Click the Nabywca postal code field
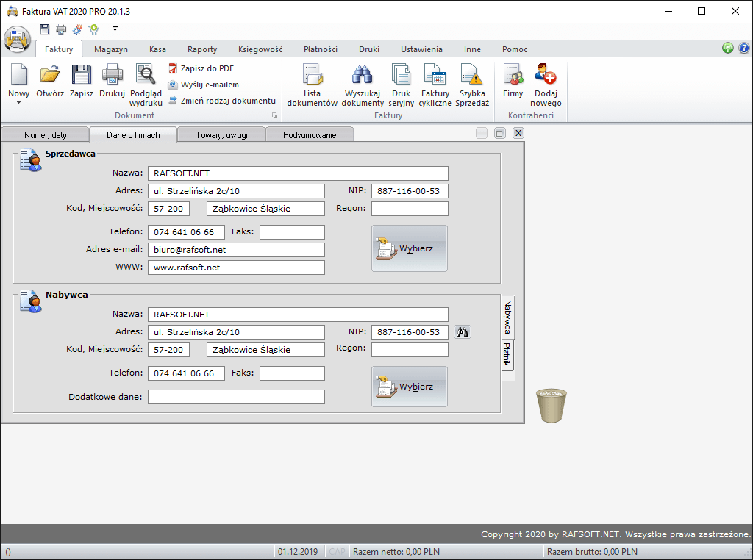753x560 pixels. pyautogui.click(x=168, y=350)
